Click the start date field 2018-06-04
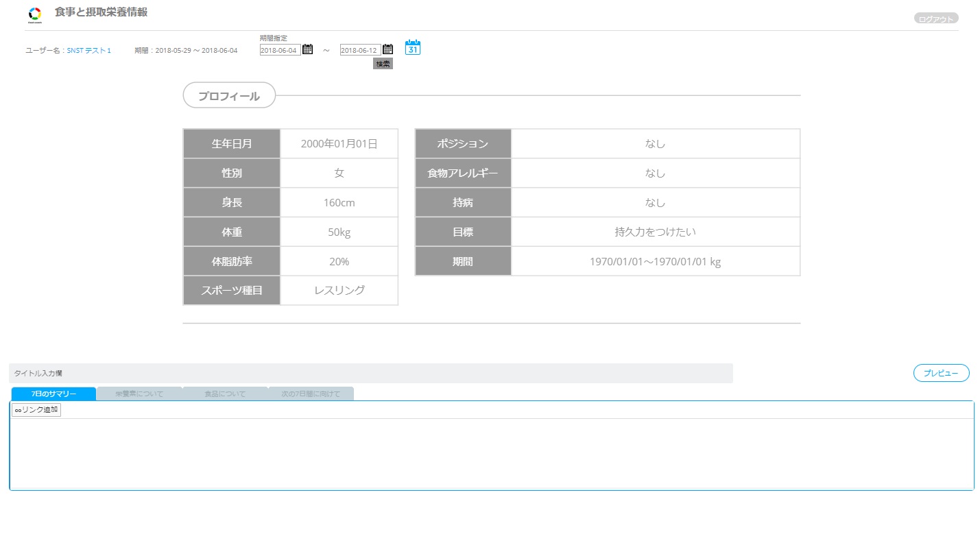 280,50
